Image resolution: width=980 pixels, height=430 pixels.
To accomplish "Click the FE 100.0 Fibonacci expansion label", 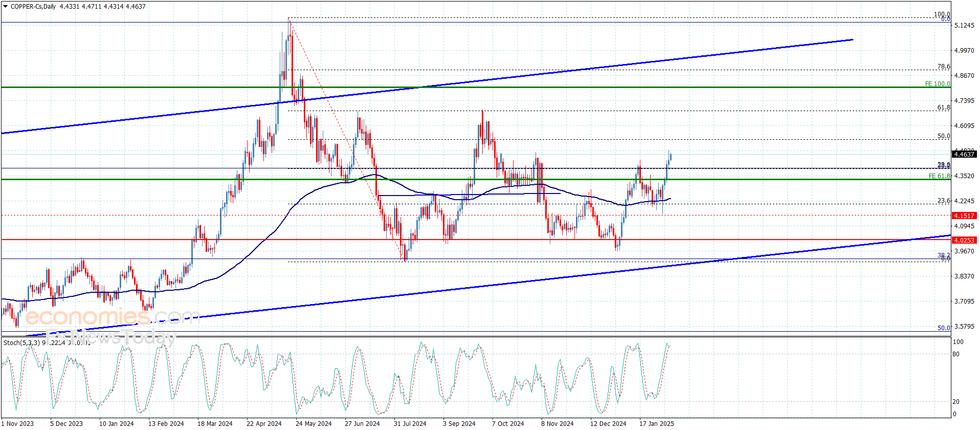I will 938,84.
